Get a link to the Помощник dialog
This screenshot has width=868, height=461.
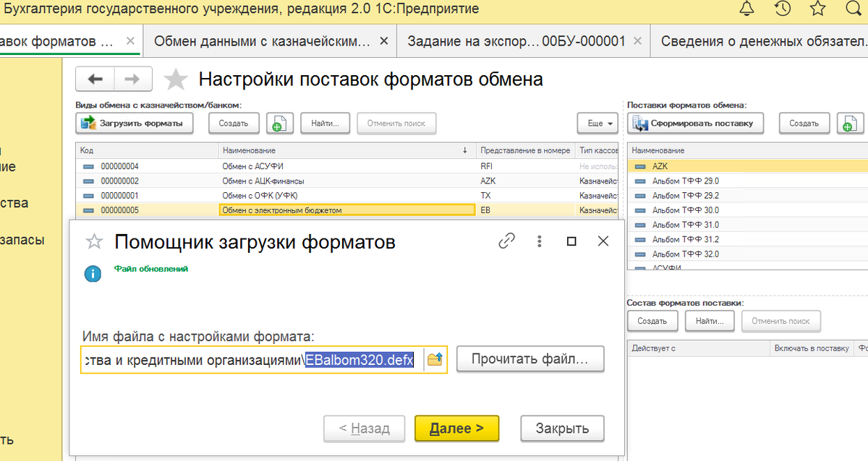click(507, 241)
